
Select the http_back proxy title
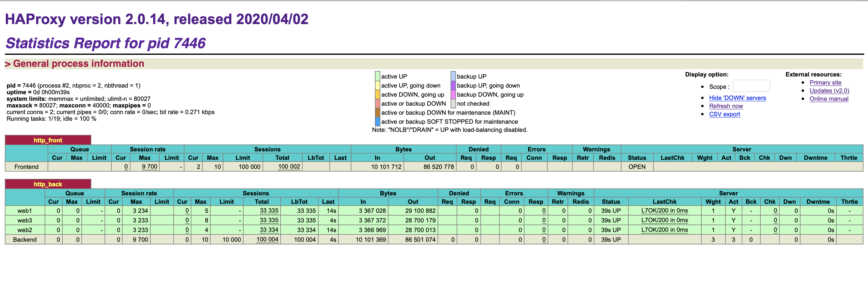48,184
